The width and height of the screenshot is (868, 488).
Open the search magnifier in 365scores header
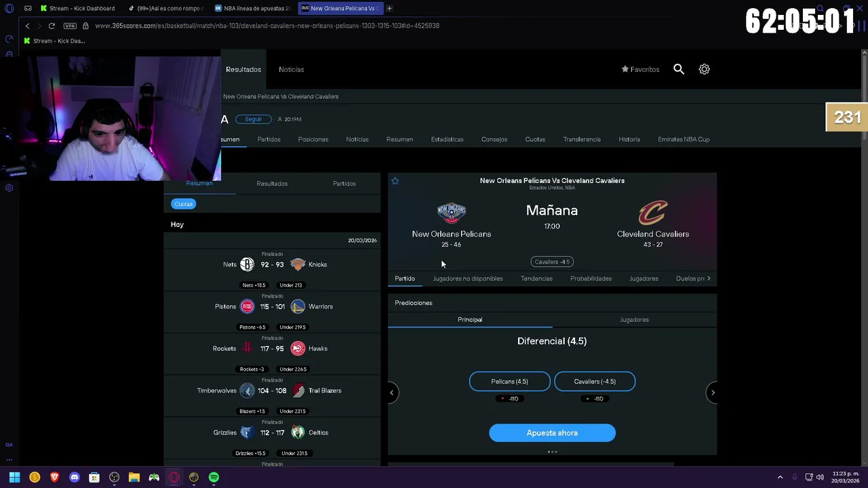pos(679,69)
